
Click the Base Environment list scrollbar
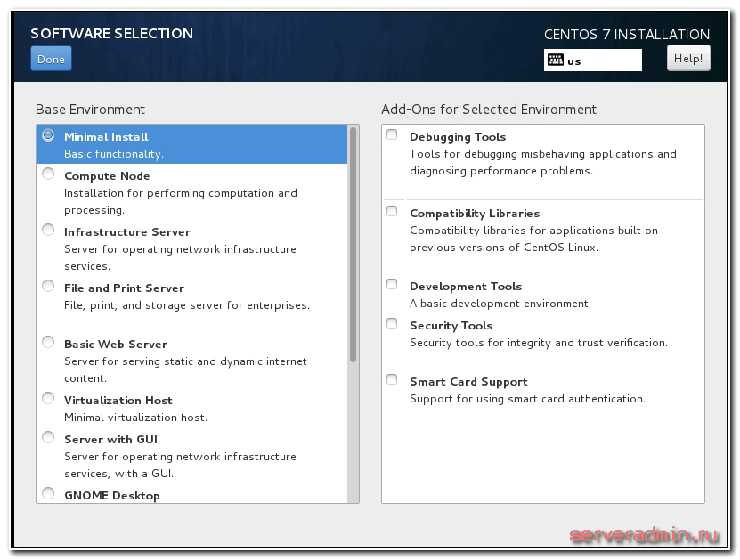point(354,245)
